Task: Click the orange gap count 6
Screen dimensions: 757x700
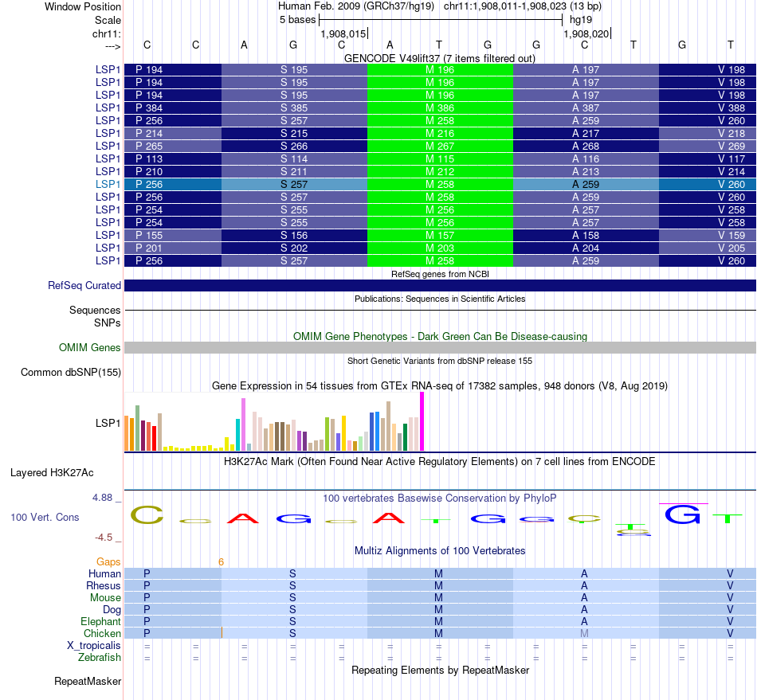Action: pos(221,561)
